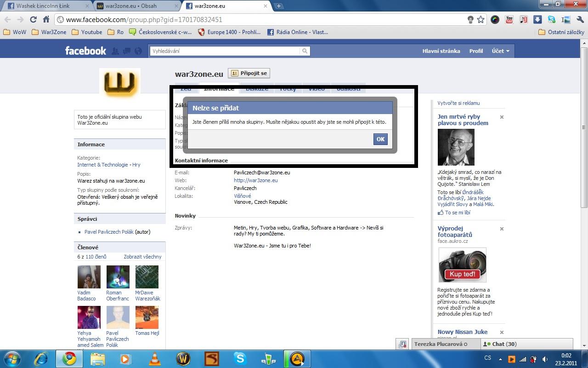This screenshot has height=368, width=588.
Task: Click the browser Forward arrow
Action: (x=20, y=20)
